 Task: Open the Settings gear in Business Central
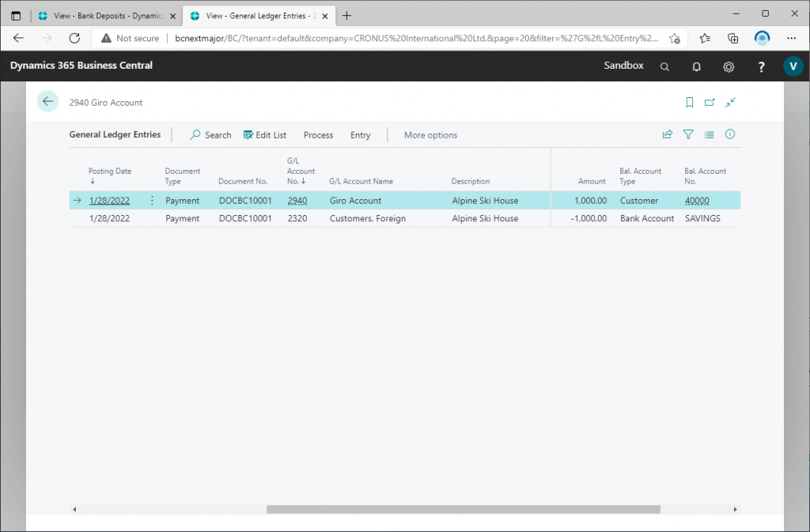[729, 66]
